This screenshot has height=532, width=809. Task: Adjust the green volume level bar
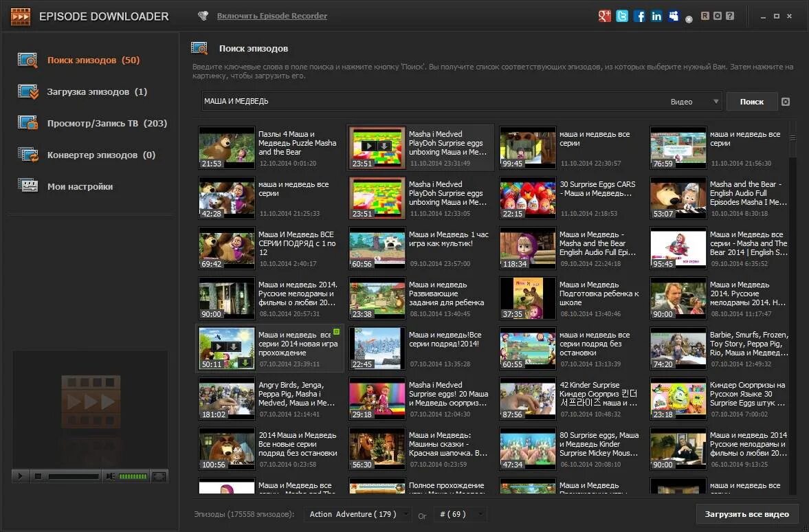click(133, 476)
